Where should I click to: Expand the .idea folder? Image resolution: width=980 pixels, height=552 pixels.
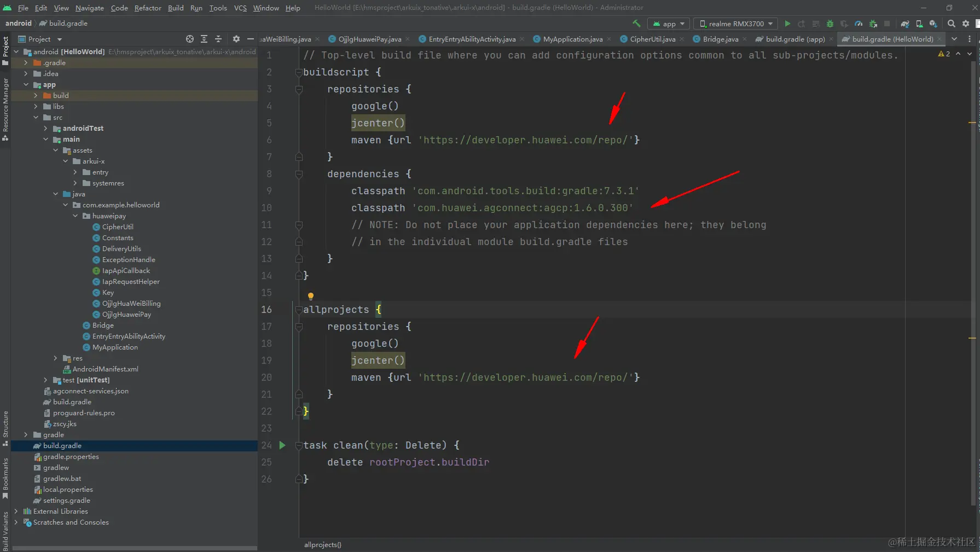click(26, 74)
